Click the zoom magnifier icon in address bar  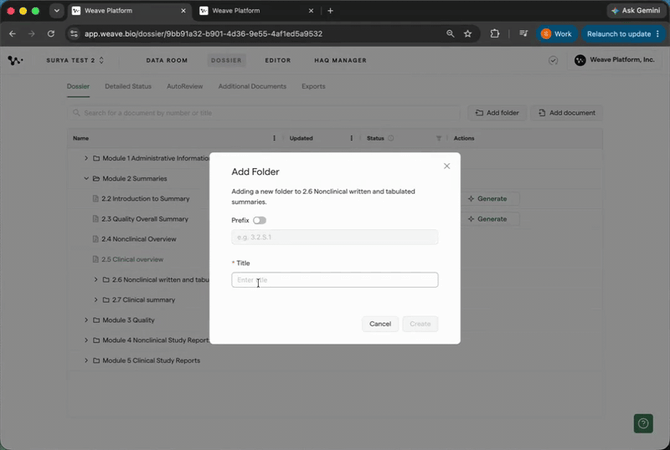pyautogui.click(x=450, y=34)
